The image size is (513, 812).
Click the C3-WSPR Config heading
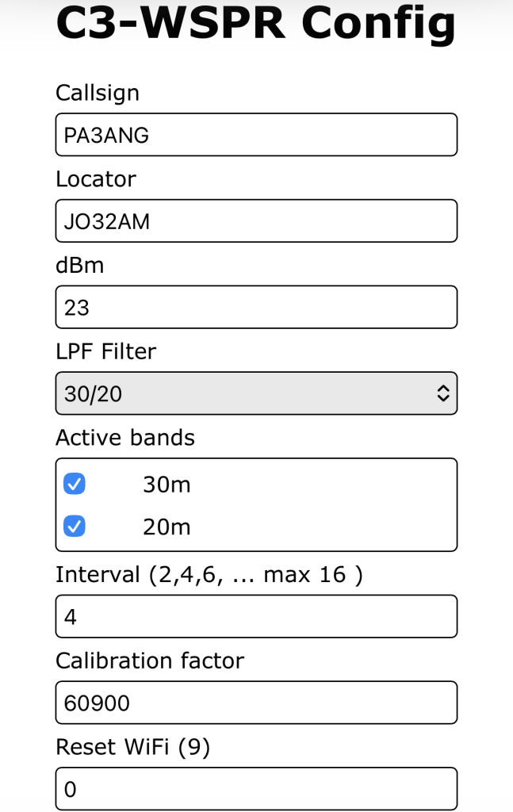click(x=256, y=24)
